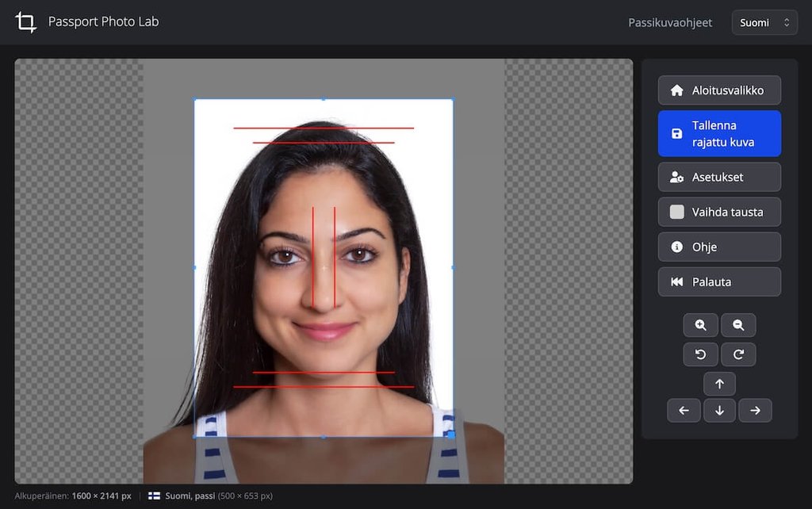This screenshot has width=812, height=509.
Task: Open the Asetukset settings
Action: coord(718,177)
